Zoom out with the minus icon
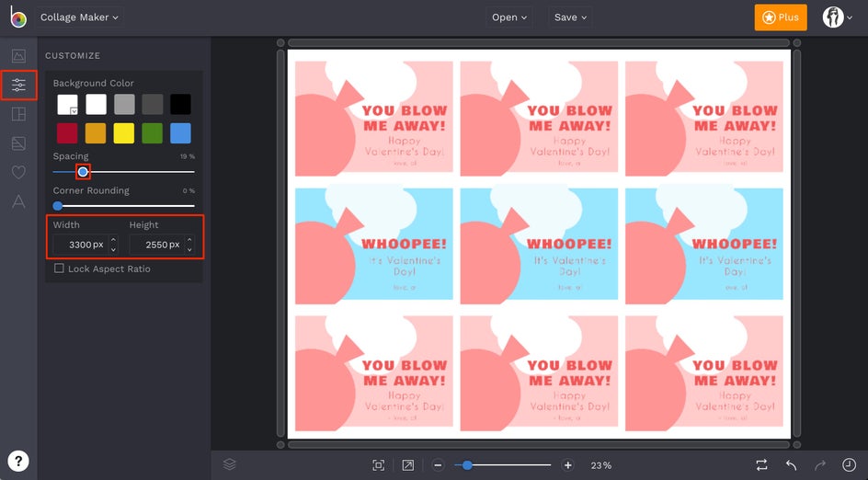The height and width of the screenshot is (480, 868). tap(438, 465)
